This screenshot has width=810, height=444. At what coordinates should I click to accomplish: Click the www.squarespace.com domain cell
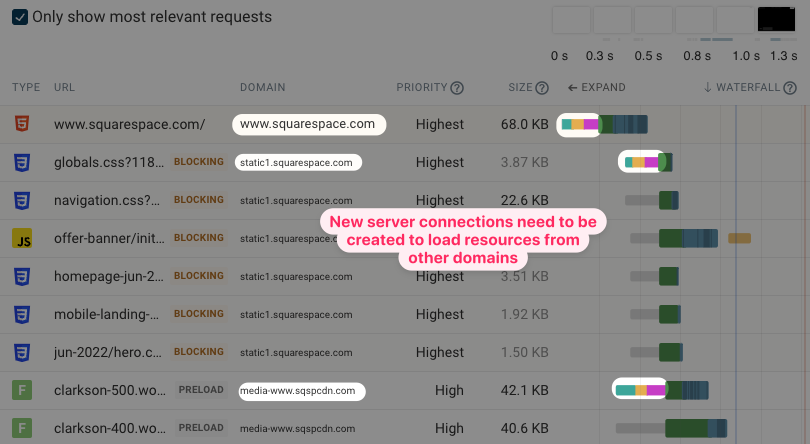(309, 125)
